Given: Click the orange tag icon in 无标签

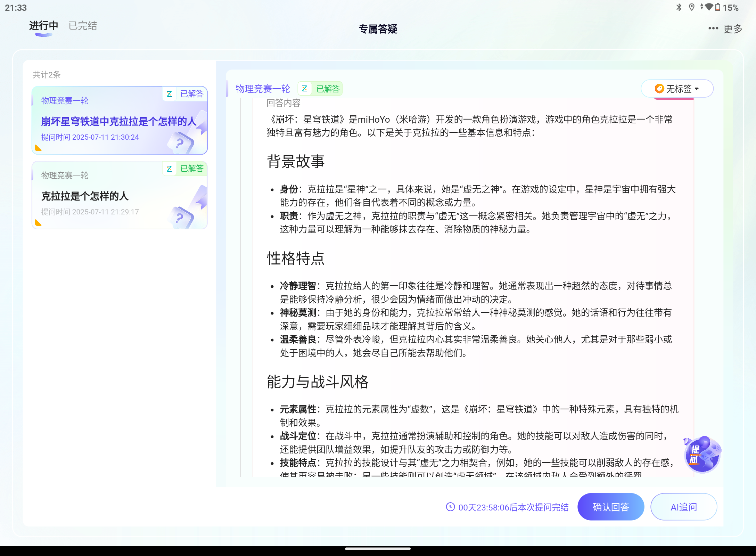Looking at the screenshot, I should click(659, 89).
